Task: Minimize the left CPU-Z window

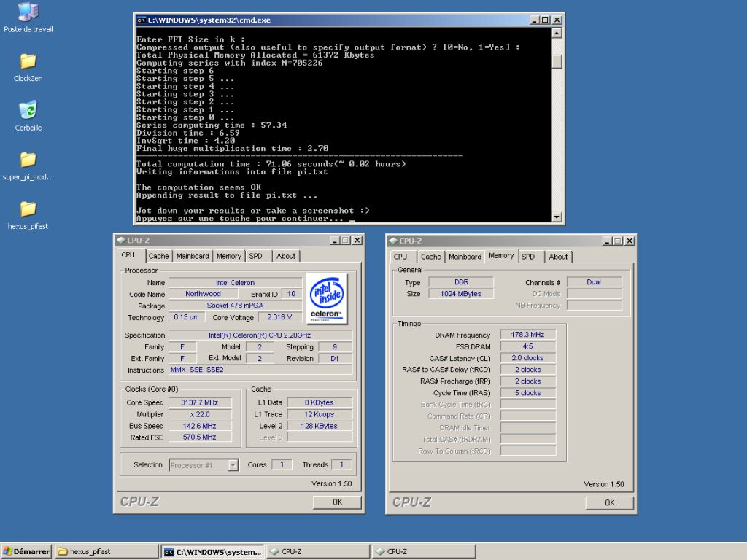Action: point(335,241)
